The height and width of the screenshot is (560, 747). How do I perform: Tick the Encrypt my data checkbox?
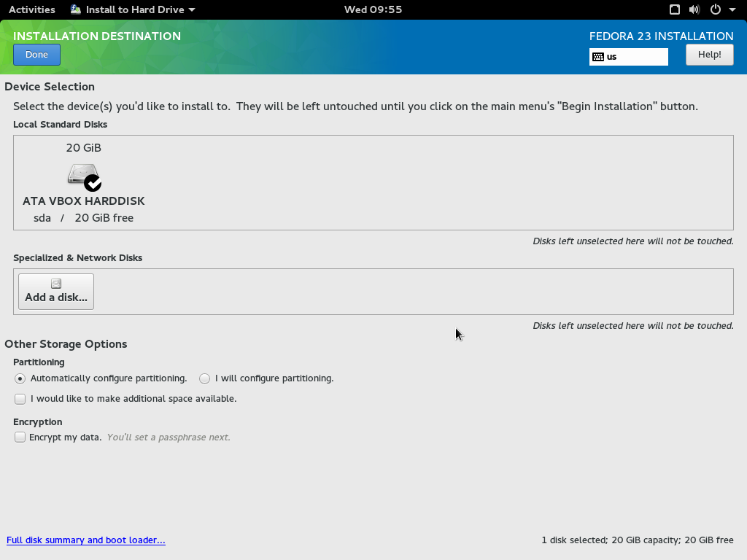[20, 437]
